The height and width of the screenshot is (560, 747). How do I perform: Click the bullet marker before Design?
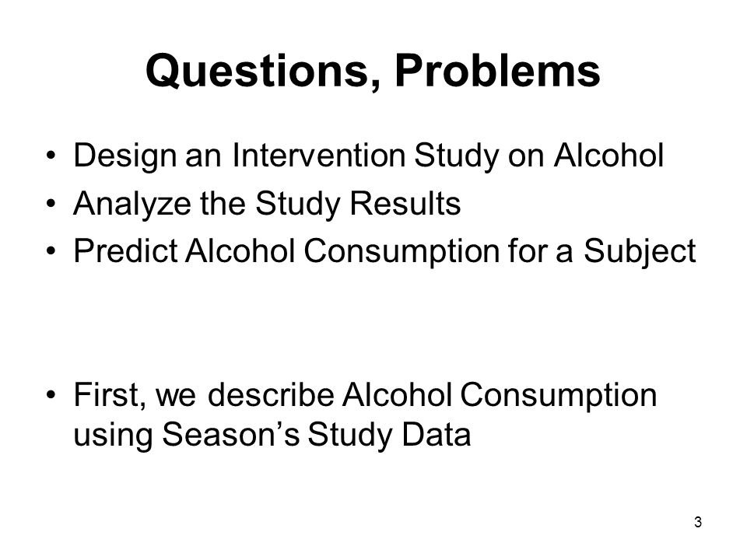[x=51, y=156]
